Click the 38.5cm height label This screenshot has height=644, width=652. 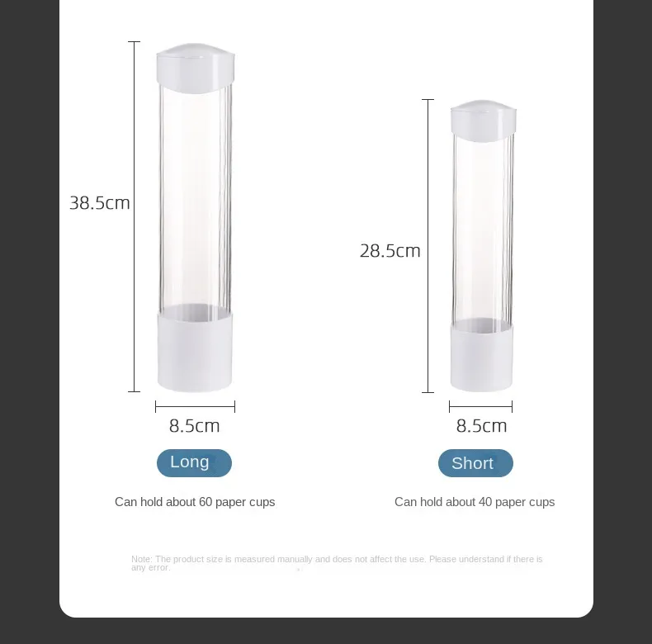click(x=100, y=203)
